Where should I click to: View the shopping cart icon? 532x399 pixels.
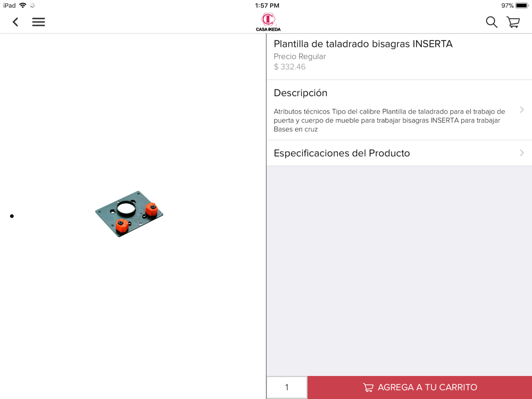tap(513, 22)
